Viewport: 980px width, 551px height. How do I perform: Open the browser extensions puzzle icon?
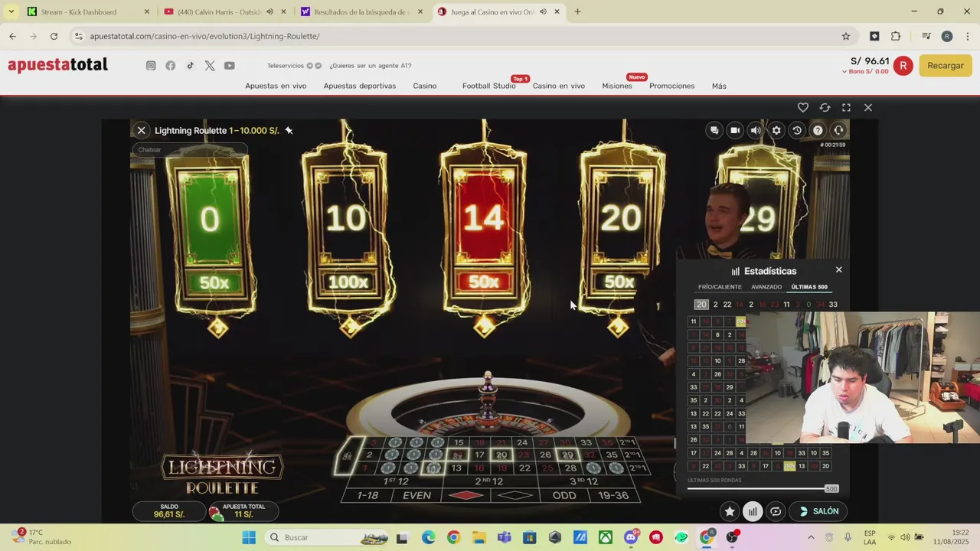[x=896, y=36]
